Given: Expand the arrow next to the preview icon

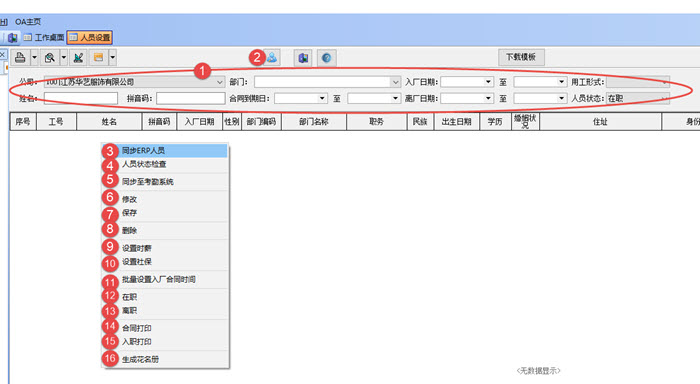Looking at the screenshot, I should tap(63, 58).
